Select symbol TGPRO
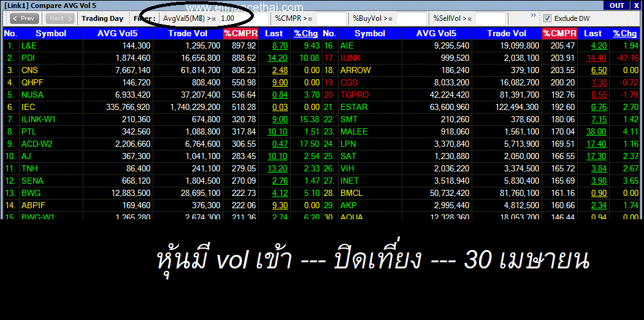 (355, 95)
